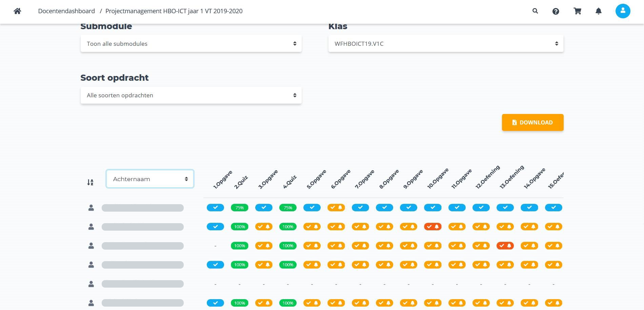Screen dimensions: 644x310
Task: Open first row blue check under 10.Opgave
Action: tap(433, 208)
